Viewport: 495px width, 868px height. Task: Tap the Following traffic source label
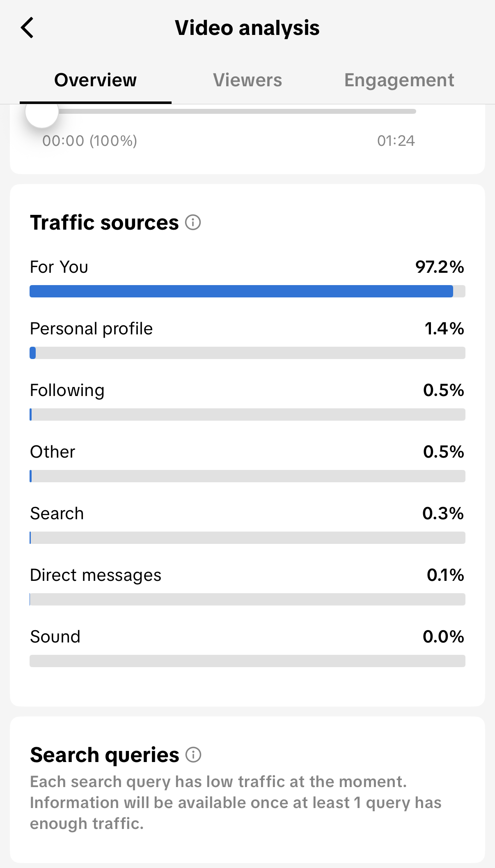click(67, 390)
